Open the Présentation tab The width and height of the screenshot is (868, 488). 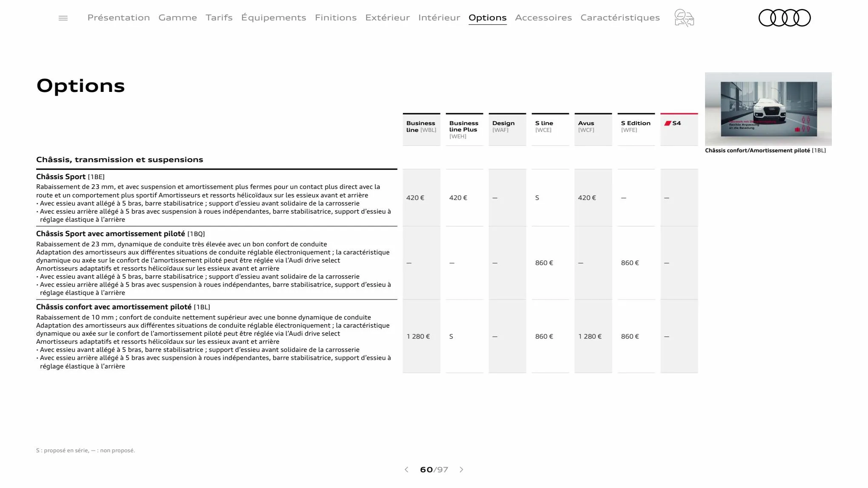119,17
